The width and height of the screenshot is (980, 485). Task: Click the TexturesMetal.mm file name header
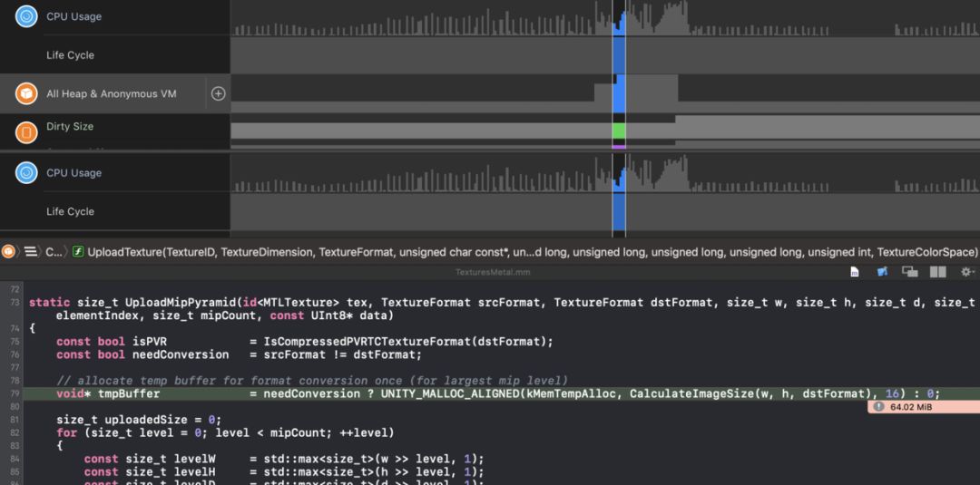click(493, 272)
